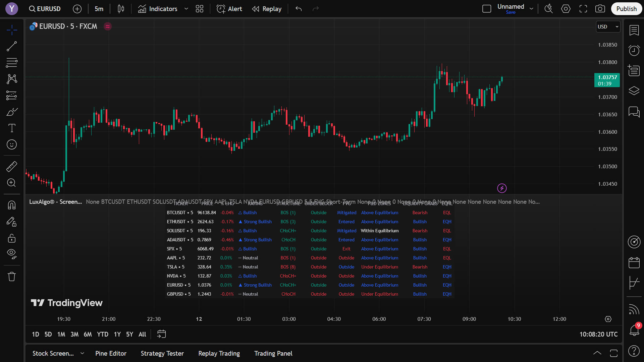Image resolution: width=644 pixels, height=362 pixels.
Task: Open the ruler measure tool
Action: pyautogui.click(x=12, y=167)
